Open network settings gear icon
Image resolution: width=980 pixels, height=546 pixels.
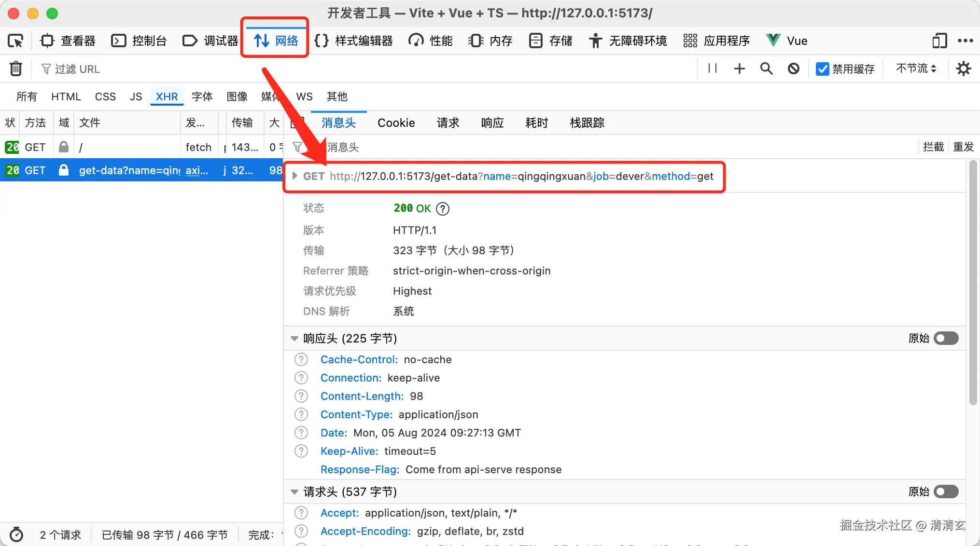[x=963, y=69]
